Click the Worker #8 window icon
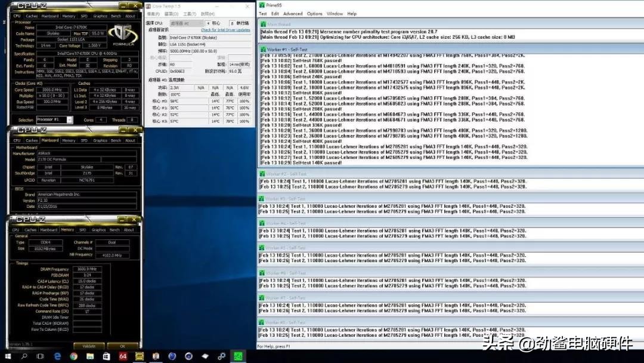Image resolution: width=644 pixels, height=363 pixels. tap(262, 323)
